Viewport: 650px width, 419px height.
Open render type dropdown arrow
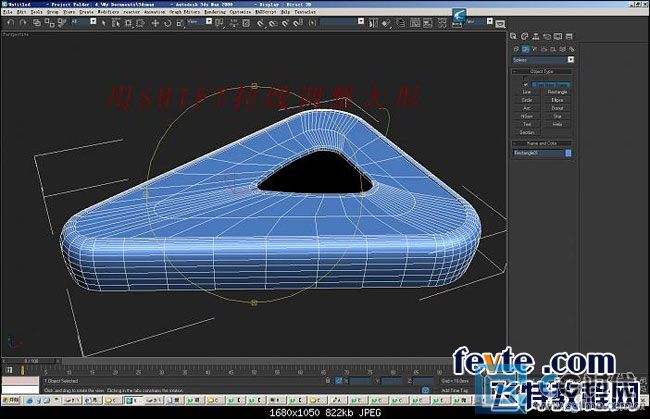(490, 21)
